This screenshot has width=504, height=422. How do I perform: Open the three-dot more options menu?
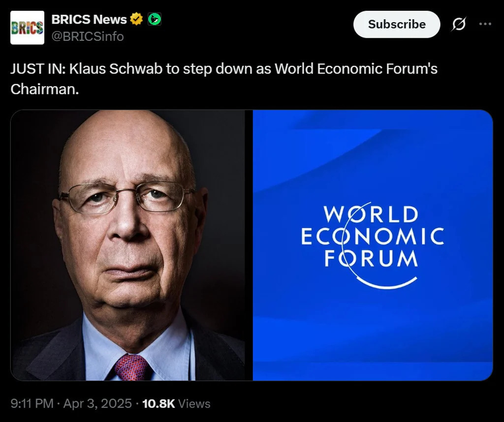[x=485, y=24]
